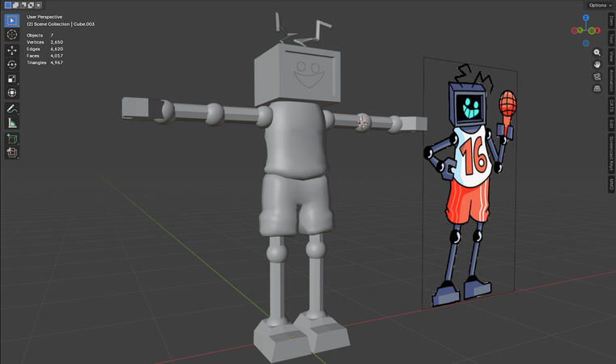
Task: Click the Pan view hand icon
Action: pos(597,64)
